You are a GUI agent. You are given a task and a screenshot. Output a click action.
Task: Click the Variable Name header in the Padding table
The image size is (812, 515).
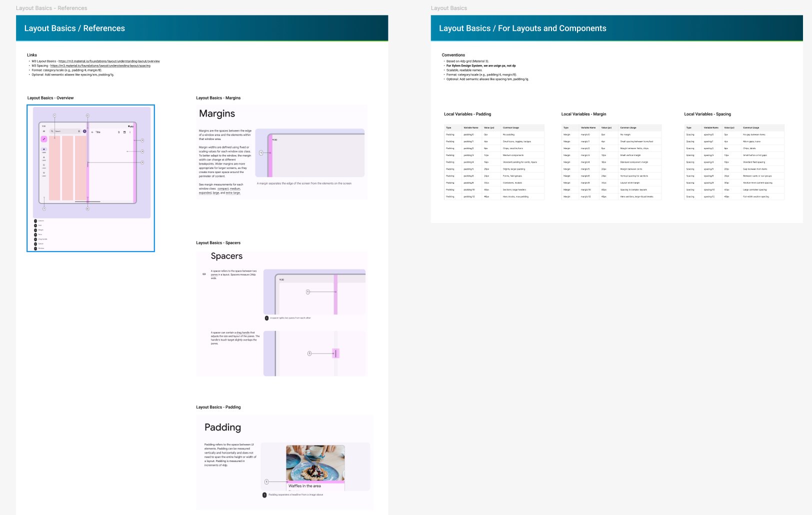(471, 127)
